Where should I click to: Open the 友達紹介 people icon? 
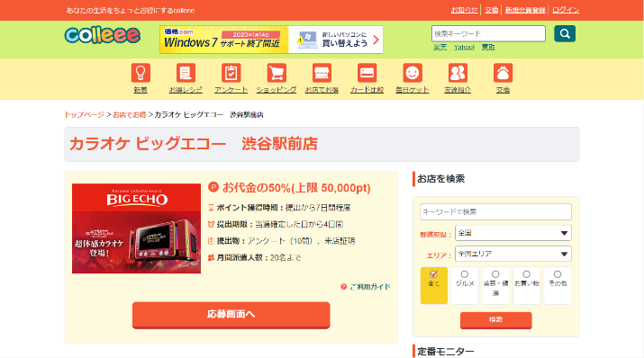click(458, 73)
